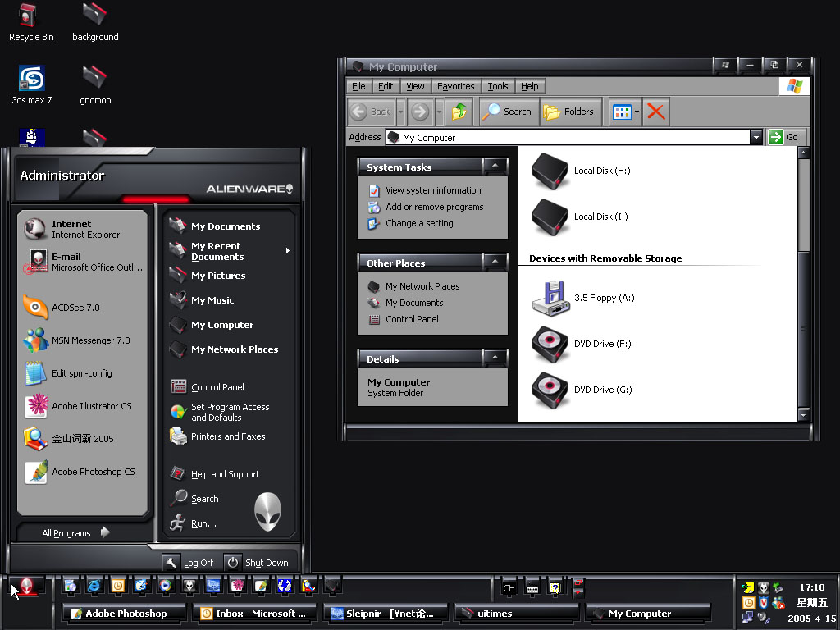Image resolution: width=840 pixels, height=630 pixels.
Task: Open the Forward history dropdown arrow
Action: (439, 112)
